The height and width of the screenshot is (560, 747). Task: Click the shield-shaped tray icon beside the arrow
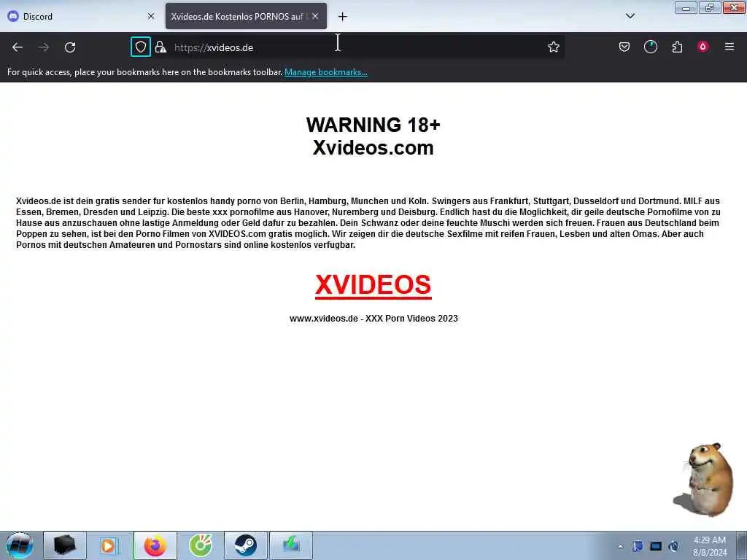[638, 546]
